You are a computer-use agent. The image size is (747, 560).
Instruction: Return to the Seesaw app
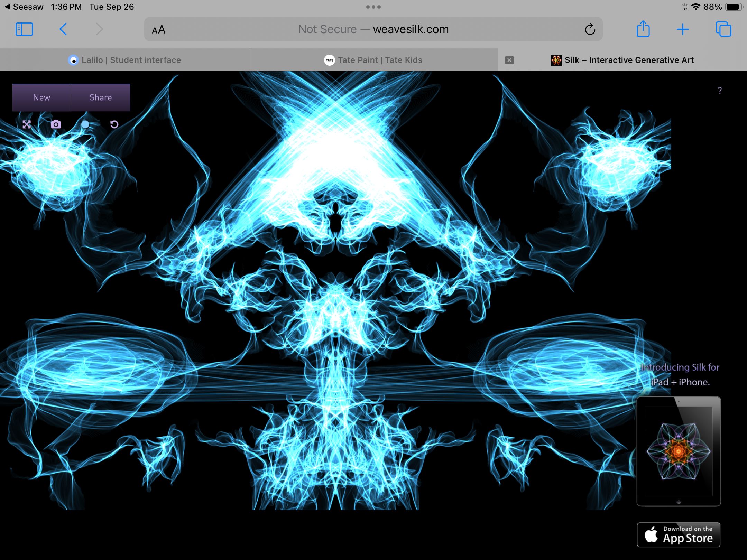24,7
